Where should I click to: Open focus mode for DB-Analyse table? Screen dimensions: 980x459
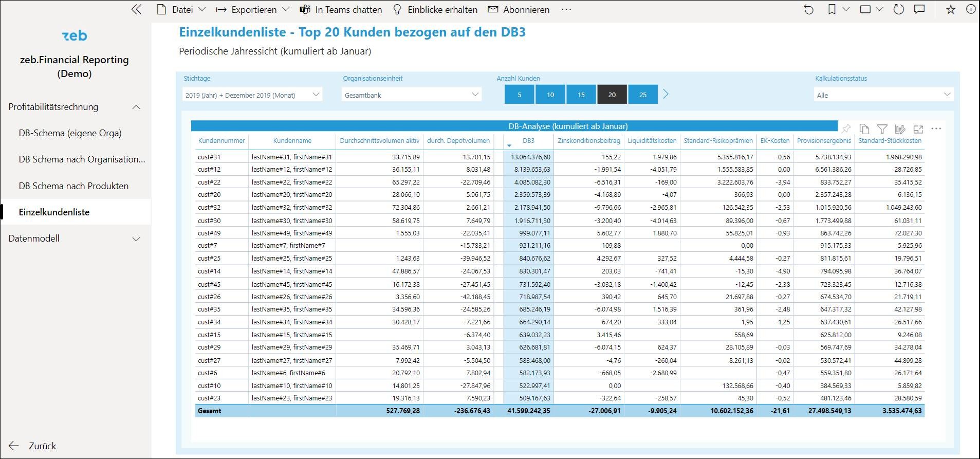[918, 129]
